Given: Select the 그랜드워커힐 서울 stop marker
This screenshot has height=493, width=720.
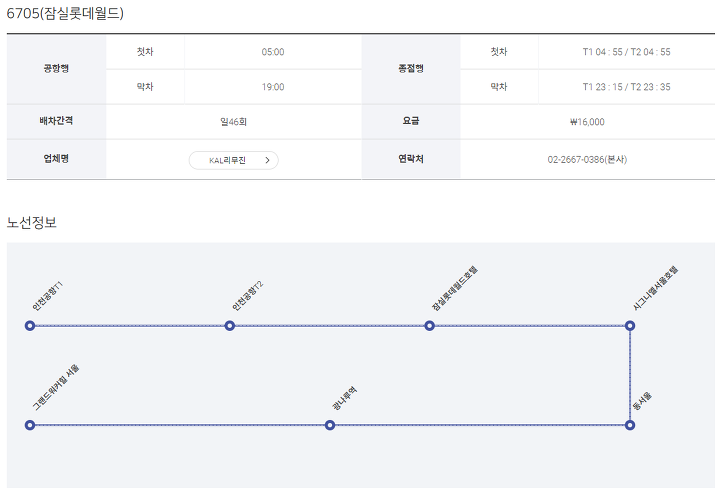Looking at the screenshot, I should point(30,425).
